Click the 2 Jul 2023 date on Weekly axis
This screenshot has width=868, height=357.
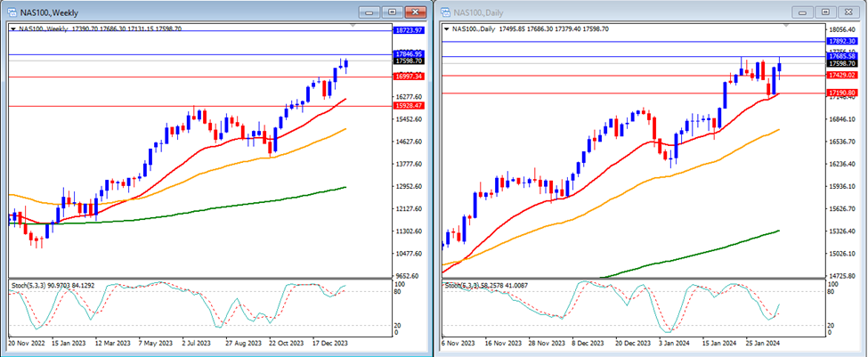(x=199, y=343)
